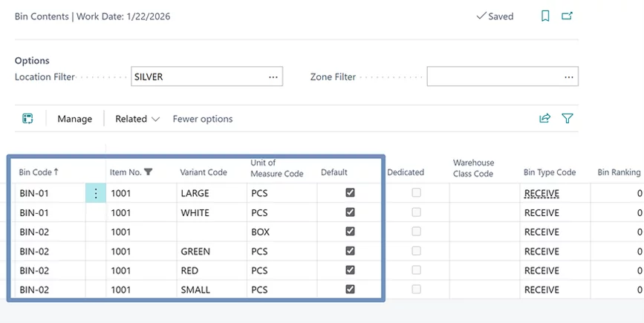The width and height of the screenshot is (644, 323).
Task: Open the Manage menu
Action: 74,119
